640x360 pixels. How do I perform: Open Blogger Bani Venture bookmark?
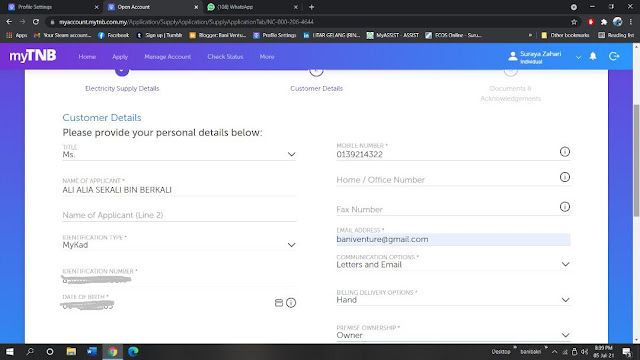pos(218,36)
